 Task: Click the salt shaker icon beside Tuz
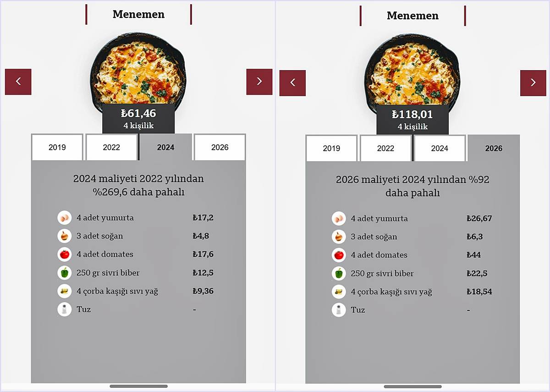point(65,309)
